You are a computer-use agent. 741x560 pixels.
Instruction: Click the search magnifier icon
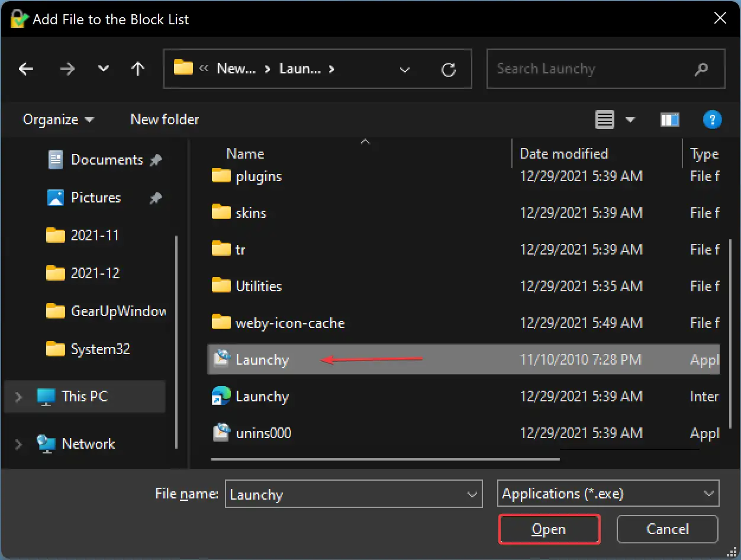(701, 69)
